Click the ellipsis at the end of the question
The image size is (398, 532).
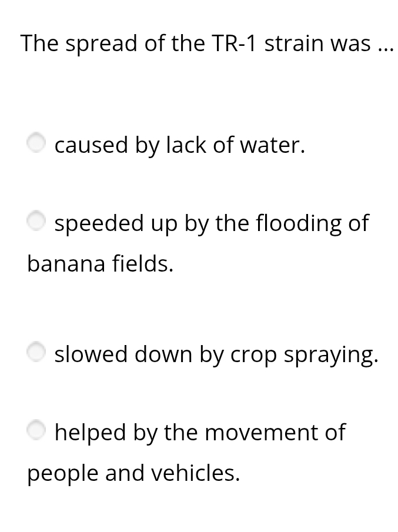[x=385, y=46]
